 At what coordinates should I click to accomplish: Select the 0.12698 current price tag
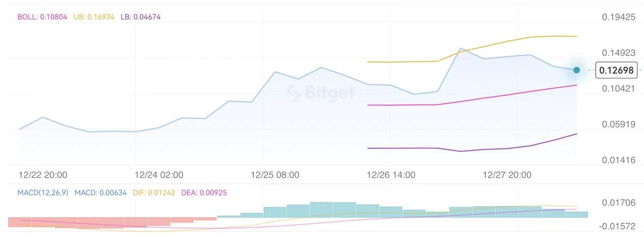point(616,70)
